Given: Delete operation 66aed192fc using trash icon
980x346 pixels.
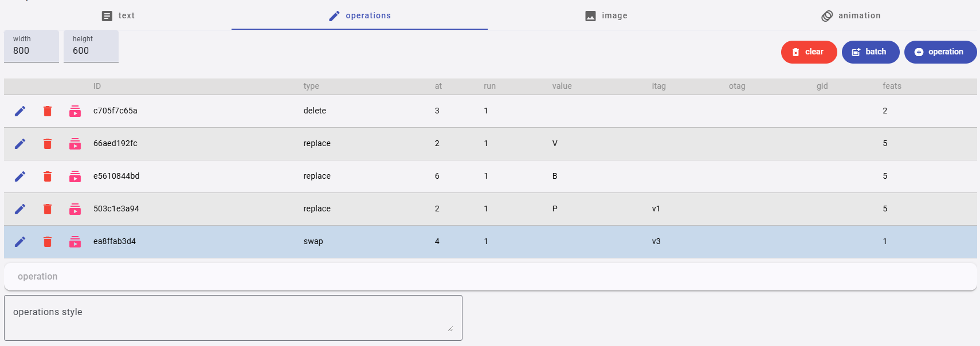Looking at the screenshot, I should point(48,144).
